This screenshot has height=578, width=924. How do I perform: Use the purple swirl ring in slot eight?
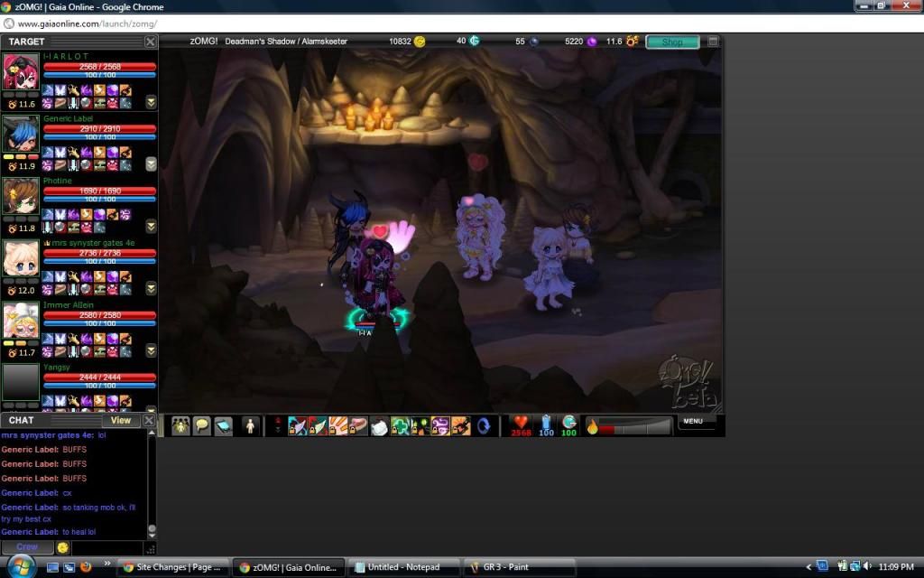440,426
